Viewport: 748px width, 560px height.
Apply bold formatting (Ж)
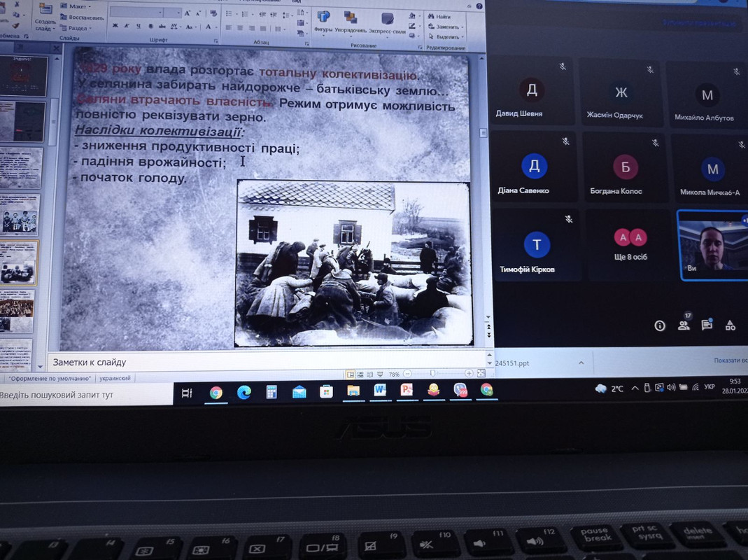click(115, 26)
